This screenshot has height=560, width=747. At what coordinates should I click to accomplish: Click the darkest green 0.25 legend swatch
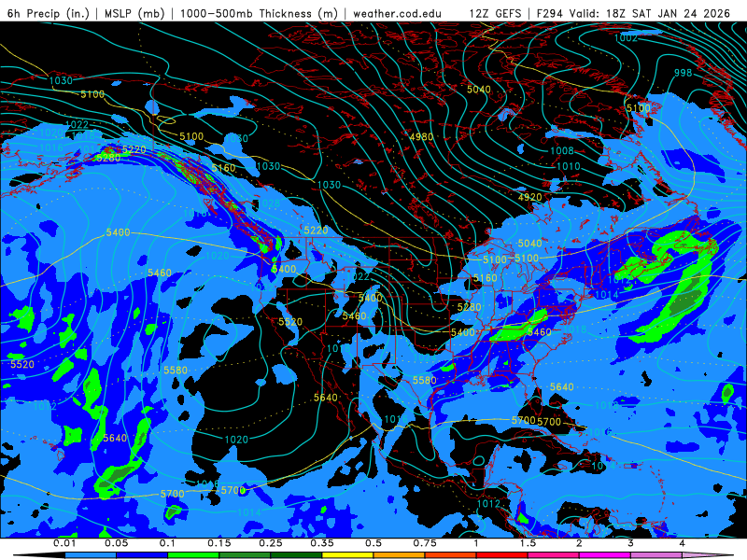click(x=296, y=555)
